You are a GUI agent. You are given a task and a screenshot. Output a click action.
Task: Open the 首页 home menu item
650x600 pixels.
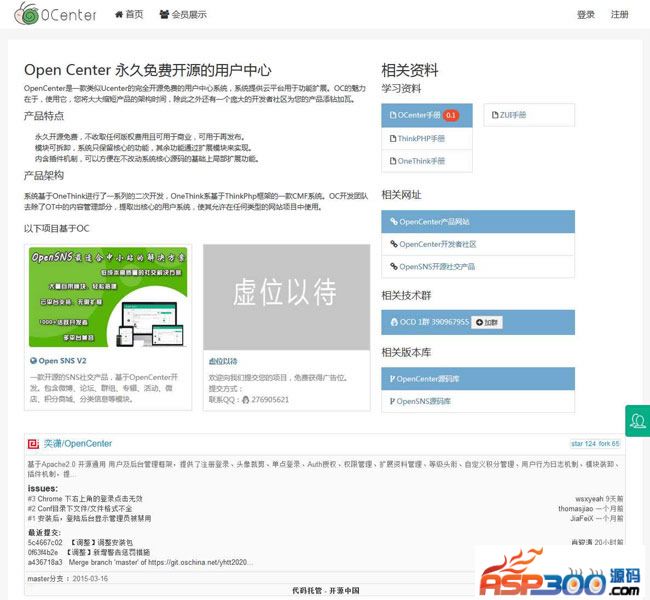tap(129, 15)
